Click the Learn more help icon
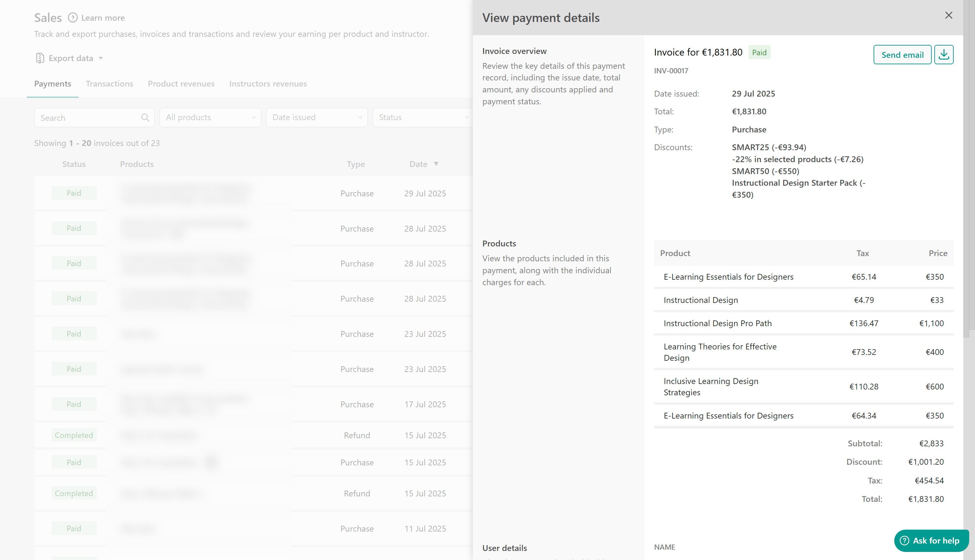Image resolution: width=975 pixels, height=560 pixels. (x=73, y=18)
